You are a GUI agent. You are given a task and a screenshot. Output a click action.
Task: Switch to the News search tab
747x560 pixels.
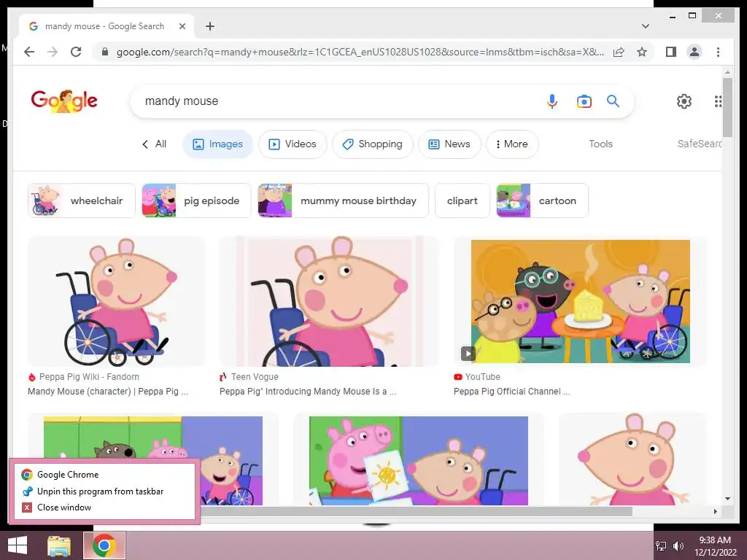pyautogui.click(x=449, y=144)
